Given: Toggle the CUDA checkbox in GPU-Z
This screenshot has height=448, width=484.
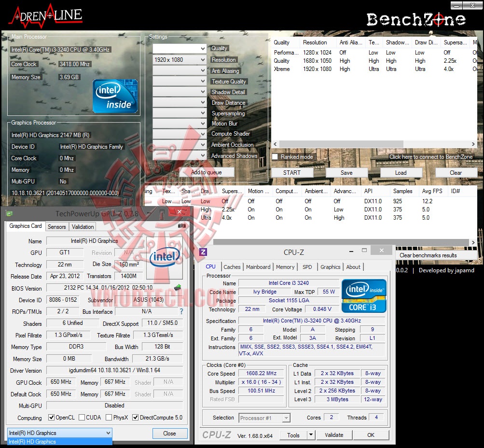Looking at the screenshot, I should point(82,418).
